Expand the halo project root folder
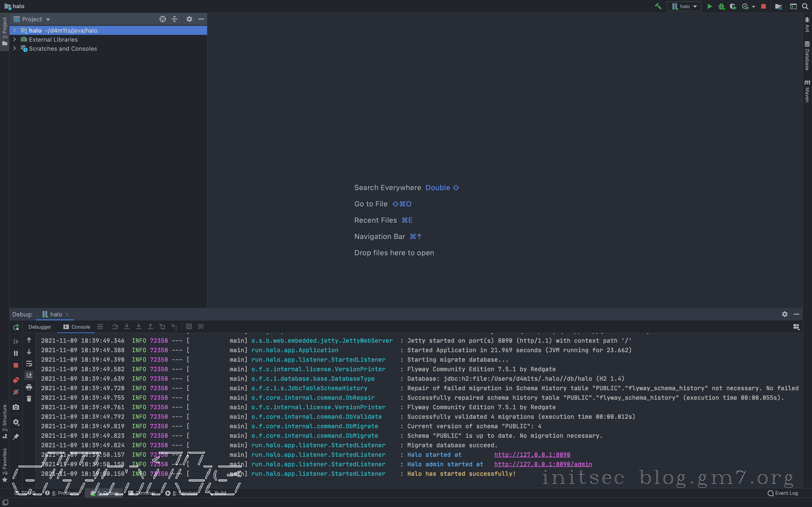 tap(14, 30)
